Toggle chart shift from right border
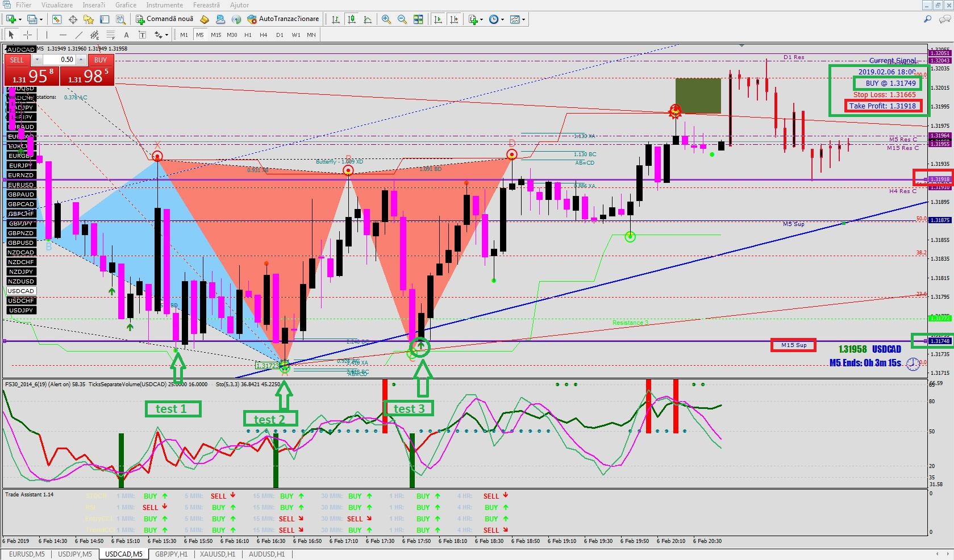 tap(453, 19)
